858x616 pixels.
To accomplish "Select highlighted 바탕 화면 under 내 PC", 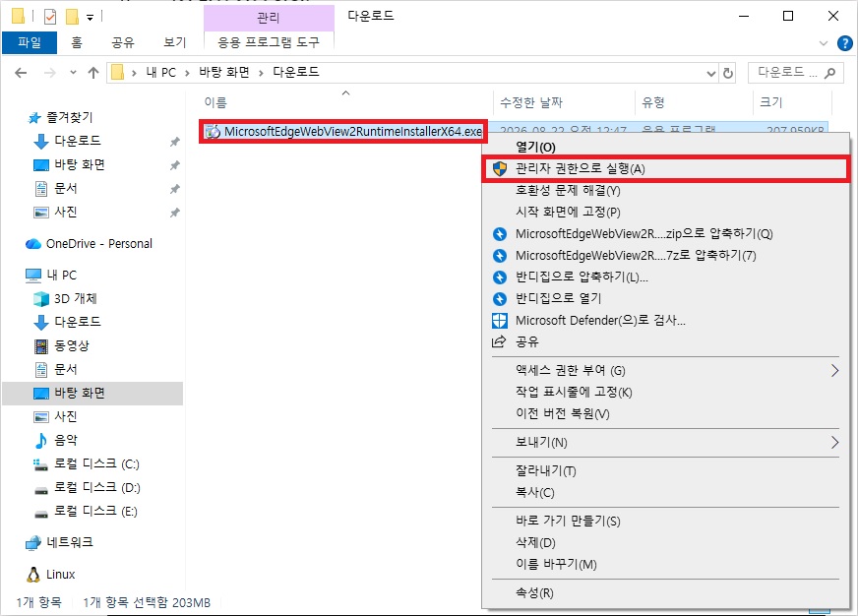I will pyautogui.click(x=92, y=393).
